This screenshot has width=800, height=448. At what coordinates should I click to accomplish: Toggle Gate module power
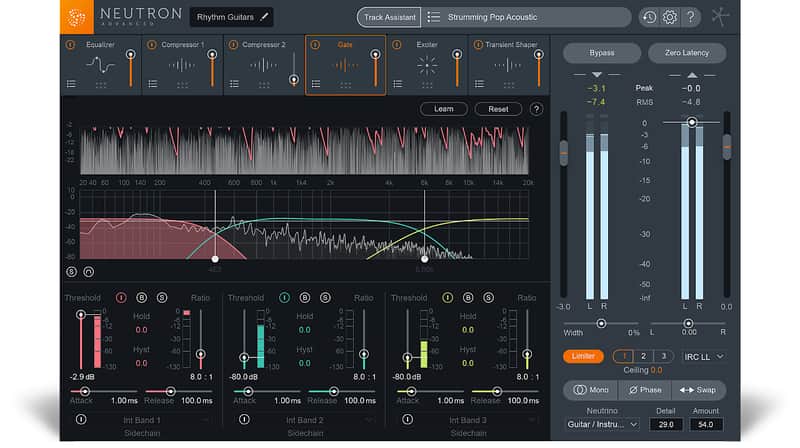tap(315, 45)
